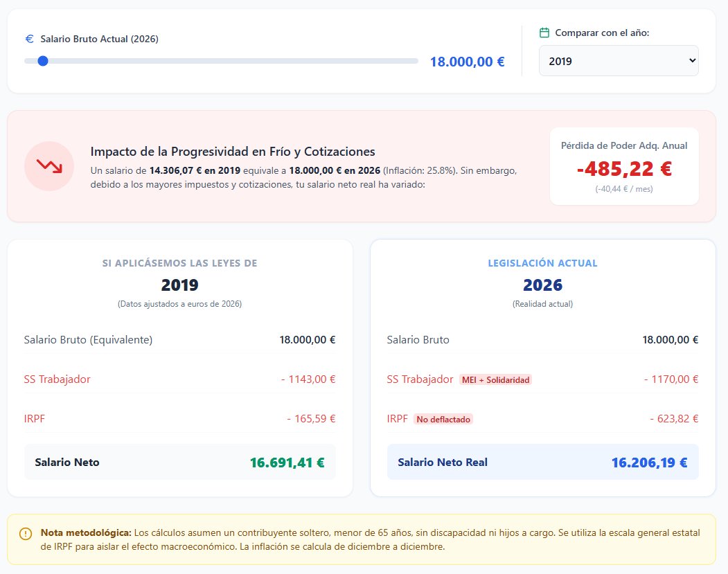728x574 pixels.
Task: Click (Datos ajustados a euros de 2026)
Action: coord(179,304)
